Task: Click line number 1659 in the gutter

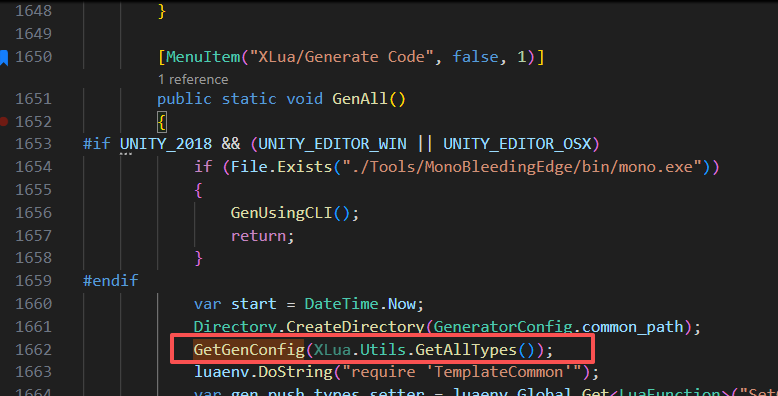Action: pyautogui.click(x=33, y=281)
